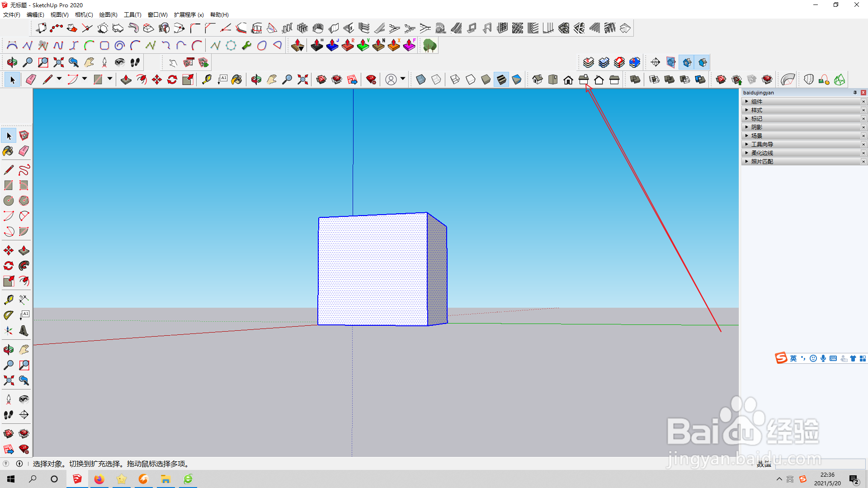Select the Eraser tool in top toolbar
The width and height of the screenshot is (868, 488).
[31, 80]
